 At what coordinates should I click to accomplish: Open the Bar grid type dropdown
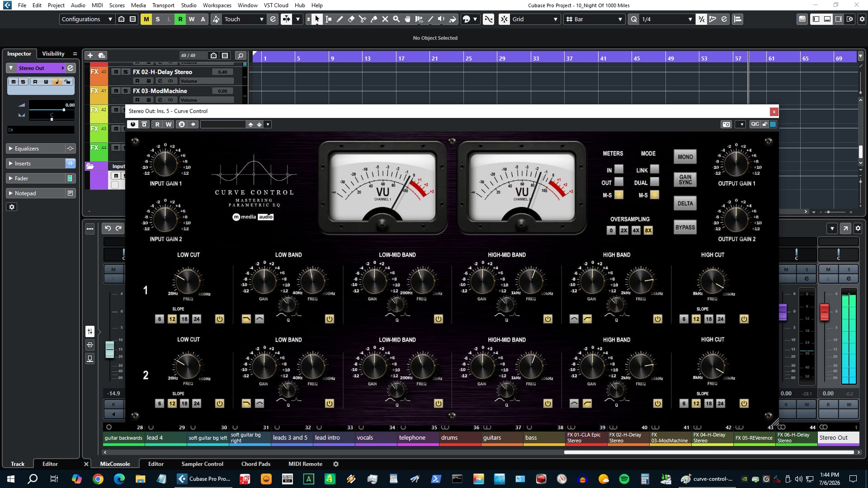click(594, 19)
